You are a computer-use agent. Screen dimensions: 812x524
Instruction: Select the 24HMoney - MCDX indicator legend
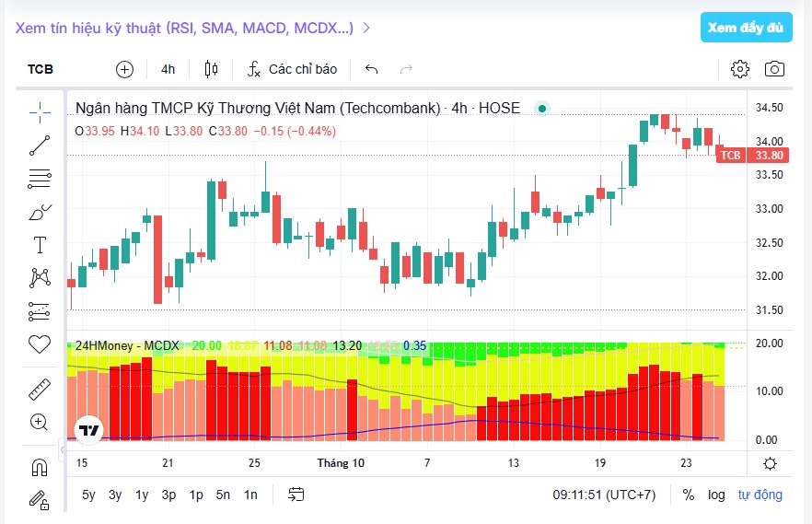click(127, 345)
